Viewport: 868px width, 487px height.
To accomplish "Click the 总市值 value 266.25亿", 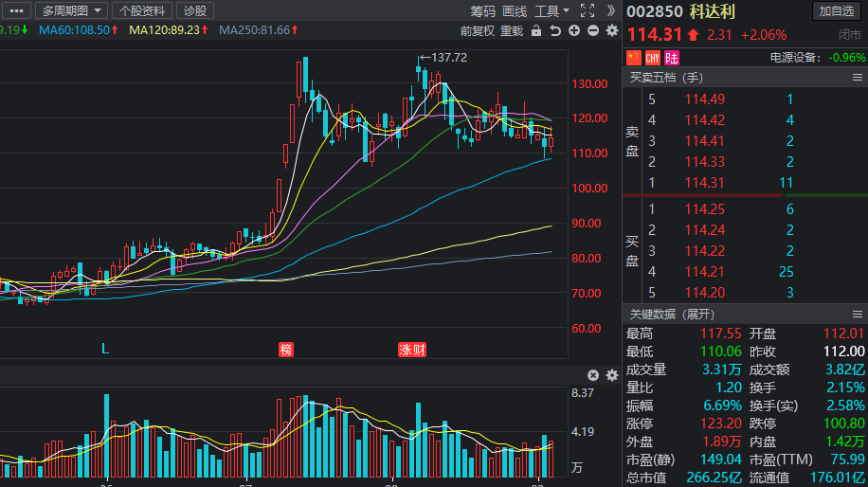I will (714, 478).
